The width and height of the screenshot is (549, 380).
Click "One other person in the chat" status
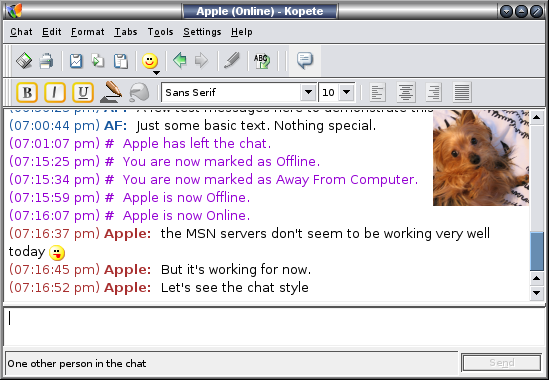77,364
